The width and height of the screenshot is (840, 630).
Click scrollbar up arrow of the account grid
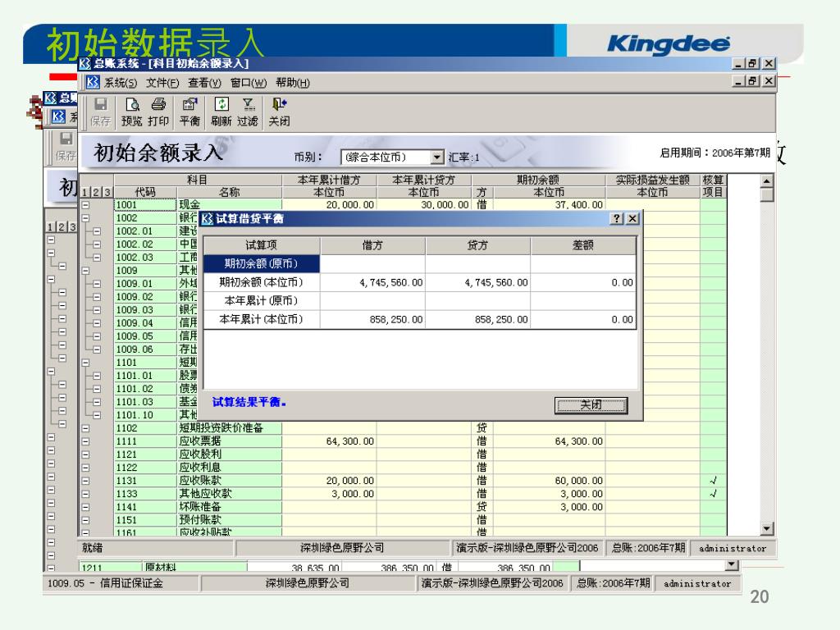767,181
